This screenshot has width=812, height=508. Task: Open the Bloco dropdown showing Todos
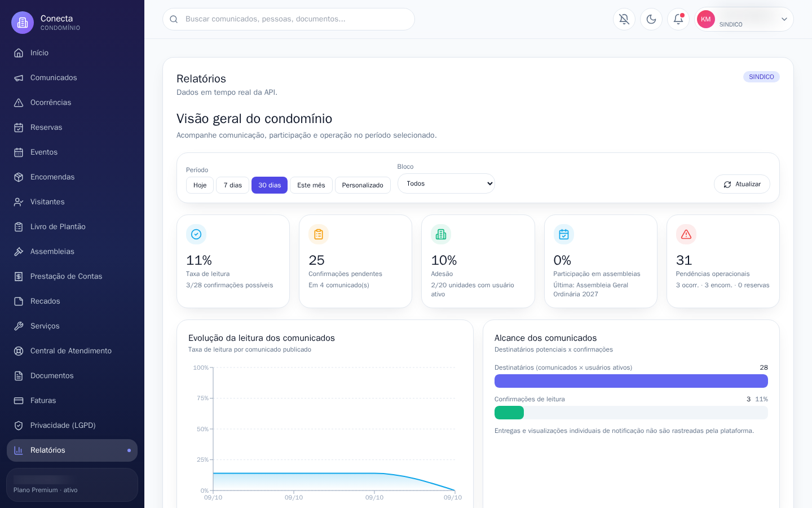point(446,183)
